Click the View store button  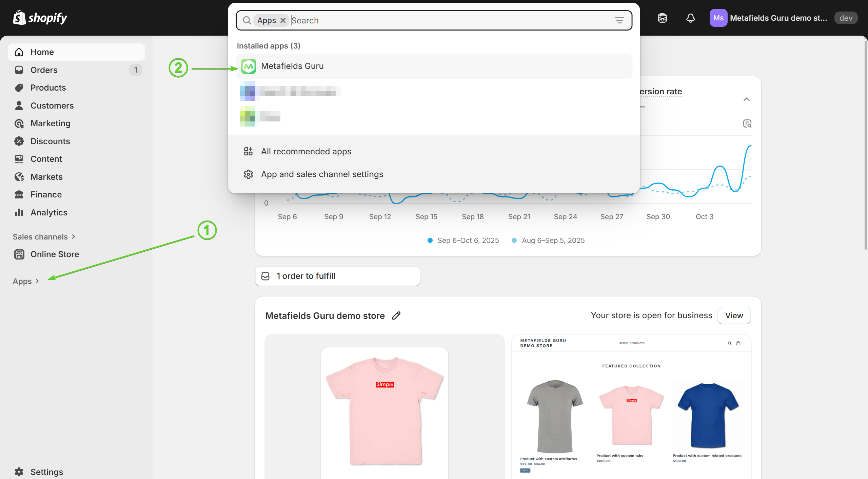click(734, 315)
